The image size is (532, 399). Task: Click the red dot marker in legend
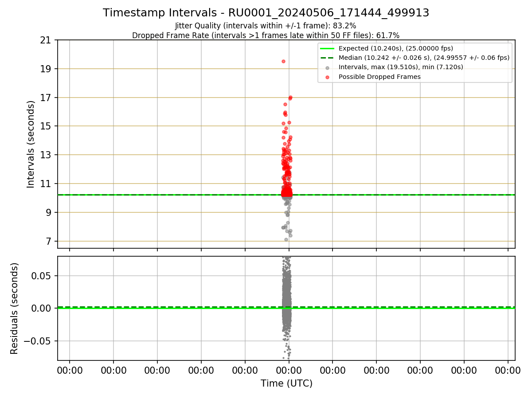(327, 77)
